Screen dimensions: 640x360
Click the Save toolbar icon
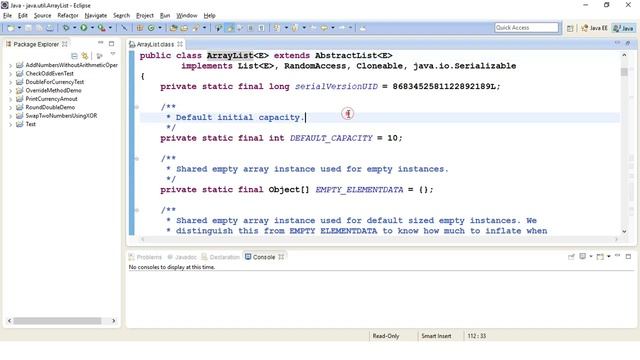[28, 28]
